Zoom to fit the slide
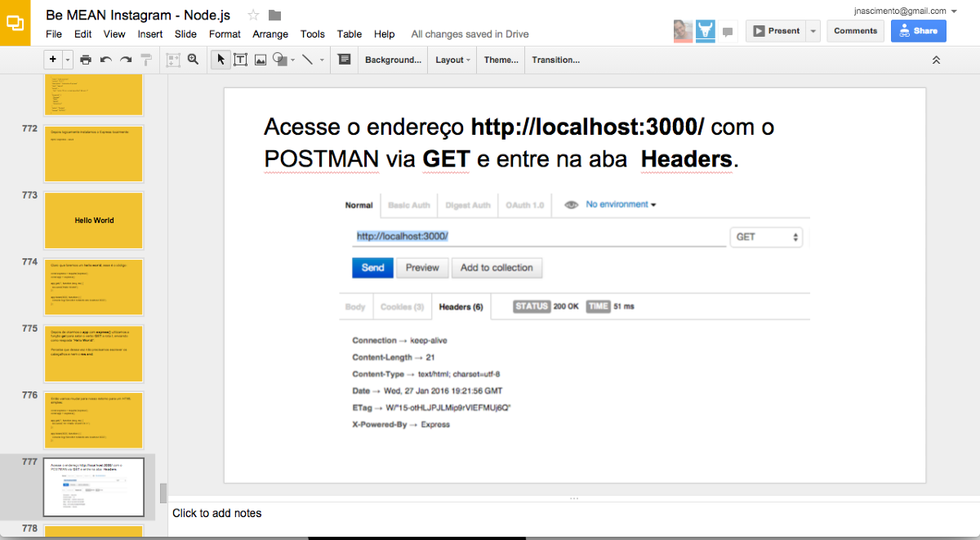This screenshot has width=980, height=540. coord(173,60)
